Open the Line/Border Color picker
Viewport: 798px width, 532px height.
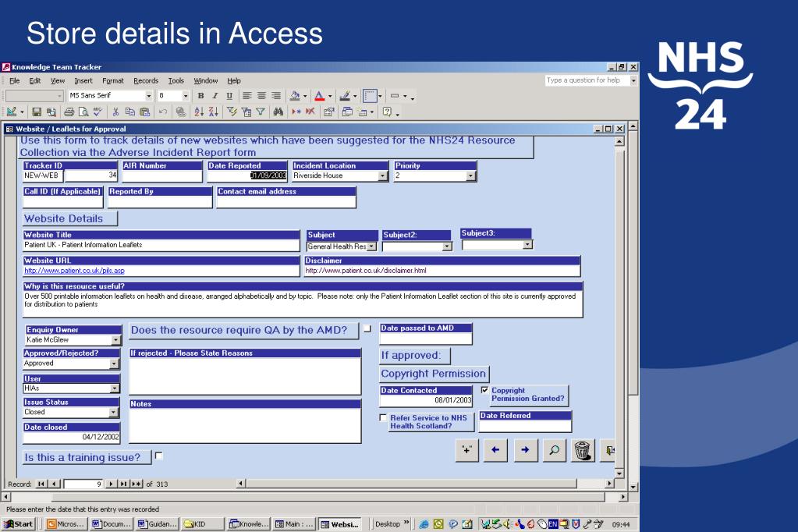tap(345, 96)
